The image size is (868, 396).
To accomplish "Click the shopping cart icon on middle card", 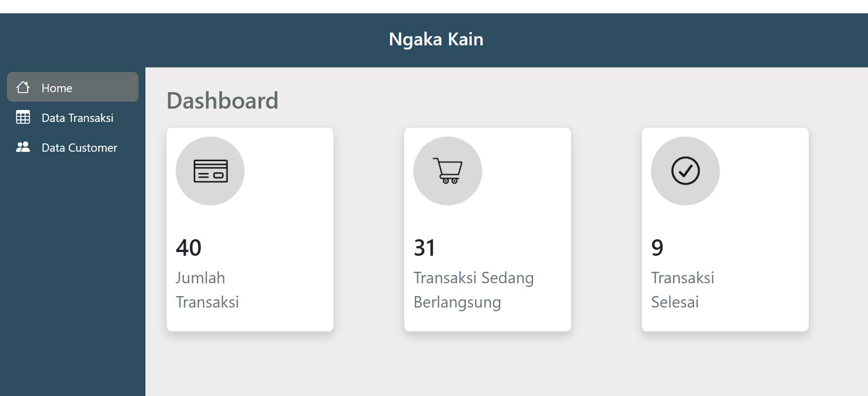I will [x=448, y=171].
